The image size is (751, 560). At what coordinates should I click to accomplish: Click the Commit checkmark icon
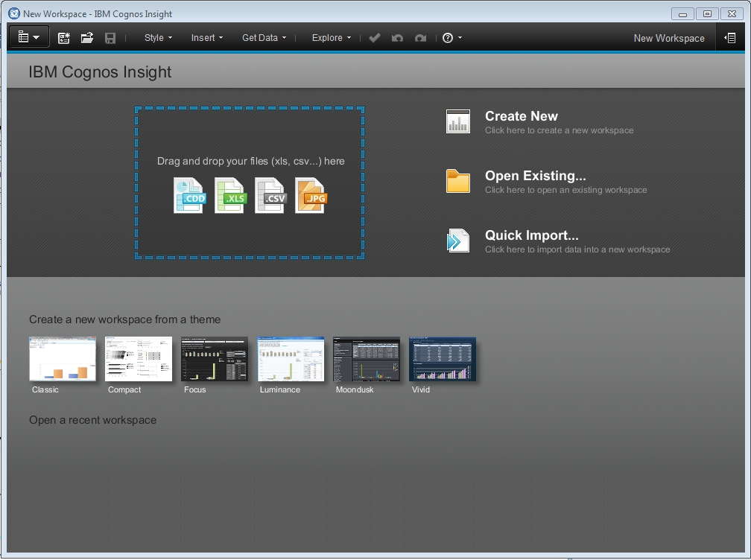[375, 38]
